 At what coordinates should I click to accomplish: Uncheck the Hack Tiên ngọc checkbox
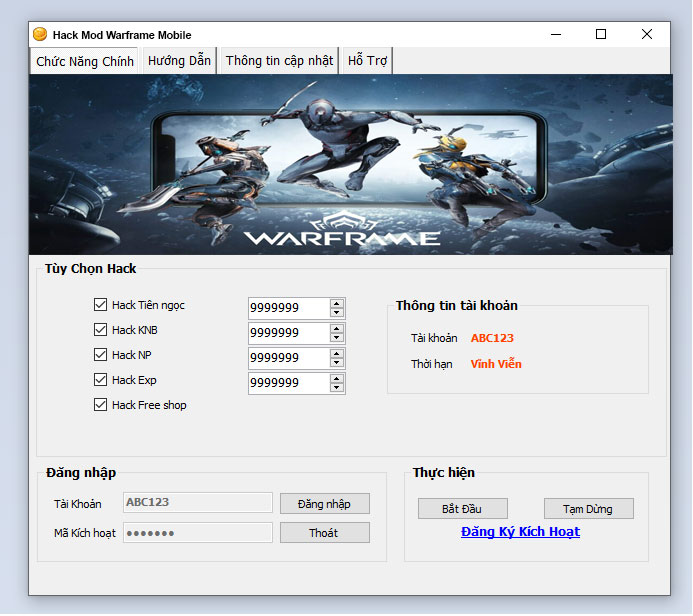click(100, 305)
